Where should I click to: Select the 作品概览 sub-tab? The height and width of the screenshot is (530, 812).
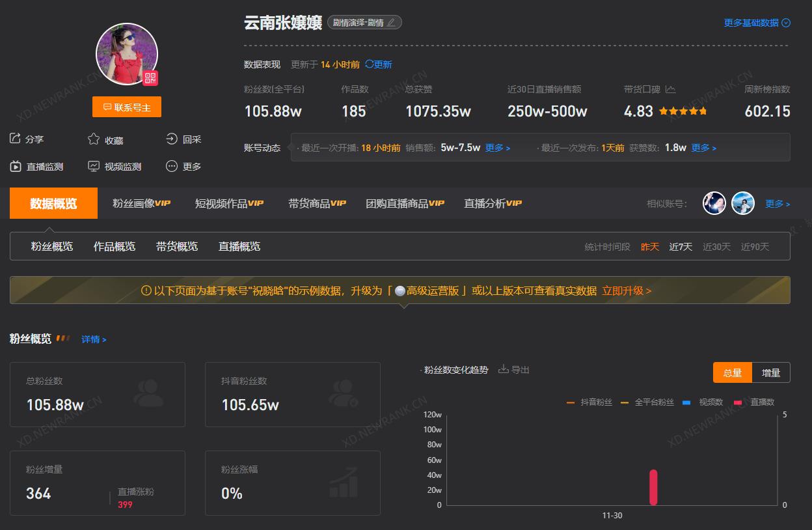click(114, 246)
